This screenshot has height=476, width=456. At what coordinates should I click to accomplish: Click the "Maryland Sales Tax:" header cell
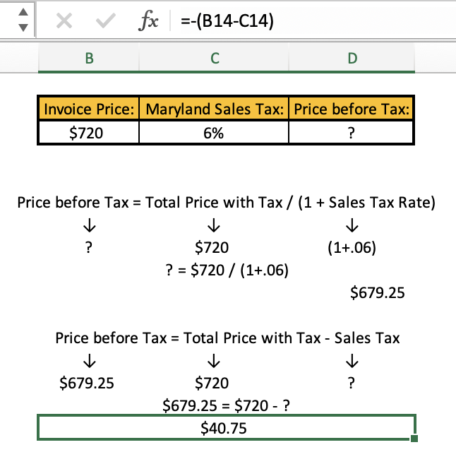pos(215,110)
